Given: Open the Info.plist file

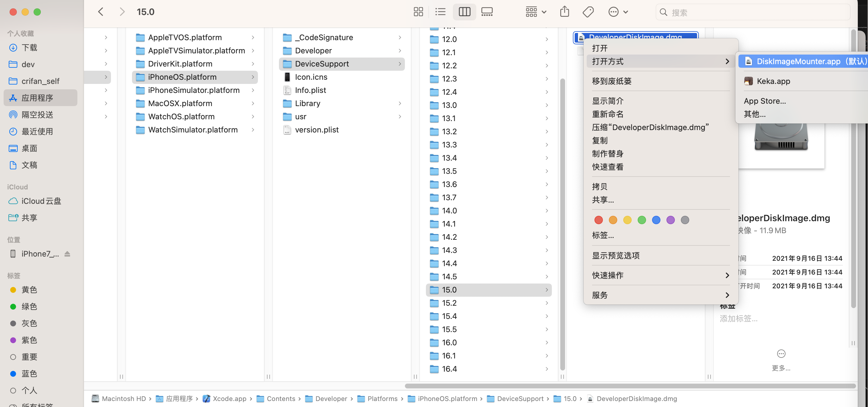Looking at the screenshot, I should 342,90.
